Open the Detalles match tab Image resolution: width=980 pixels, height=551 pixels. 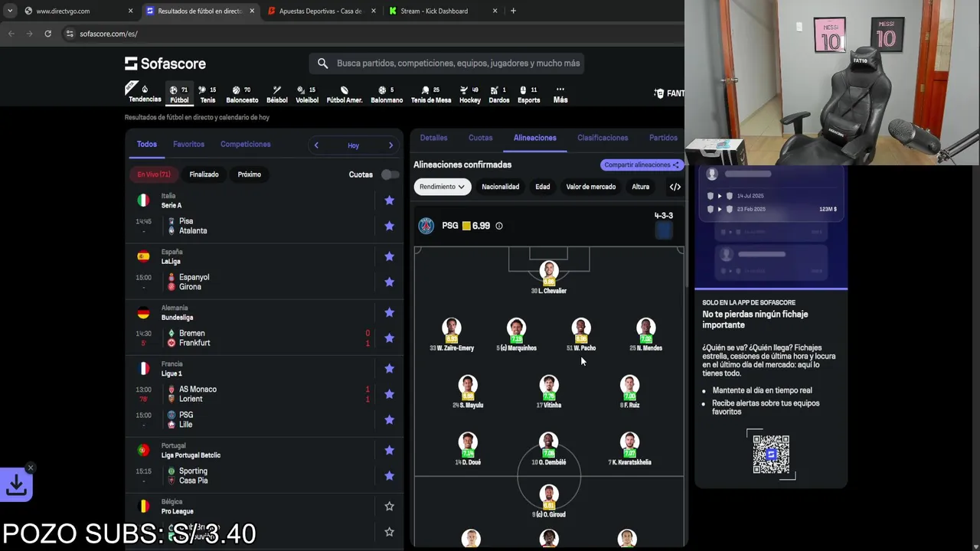coord(433,138)
